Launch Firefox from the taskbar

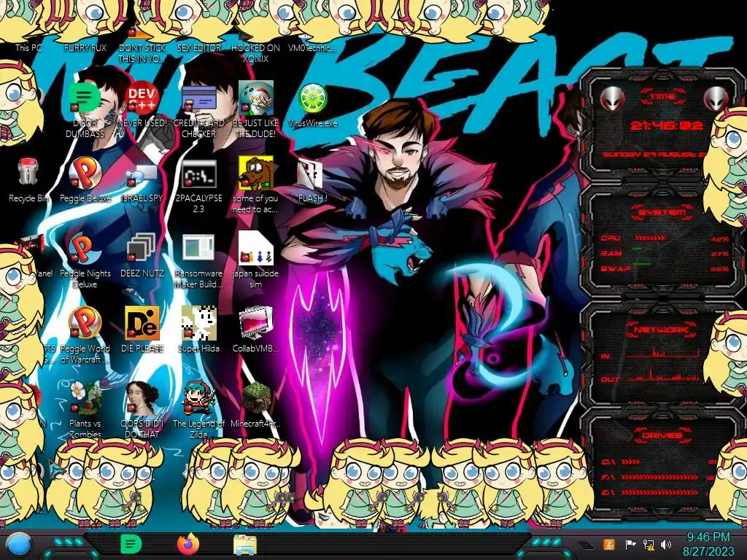coord(188,544)
